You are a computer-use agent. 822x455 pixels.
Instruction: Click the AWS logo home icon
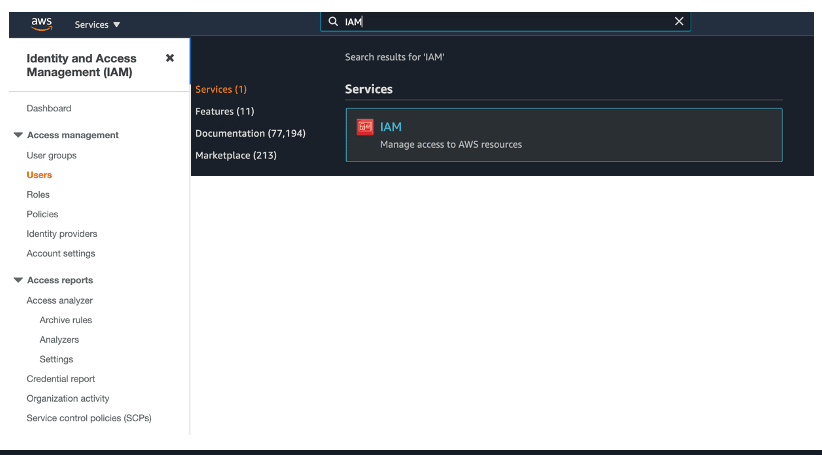coord(41,24)
